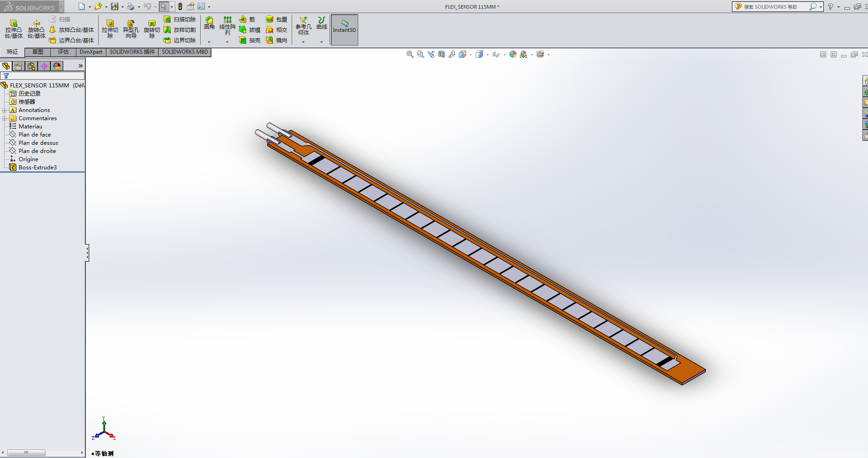Viewport: 868px width, 458px height.
Task: Switch to the DimXpert tab
Action: tap(91, 52)
